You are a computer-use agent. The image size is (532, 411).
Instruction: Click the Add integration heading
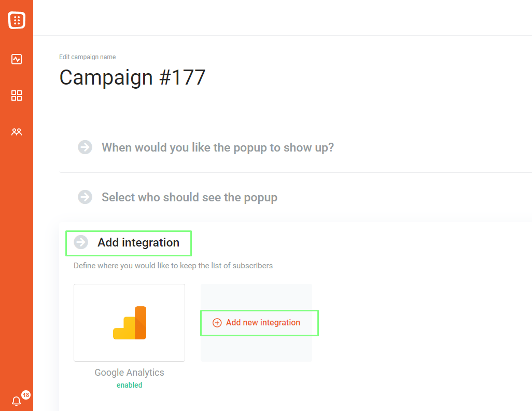pyautogui.click(x=138, y=242)
